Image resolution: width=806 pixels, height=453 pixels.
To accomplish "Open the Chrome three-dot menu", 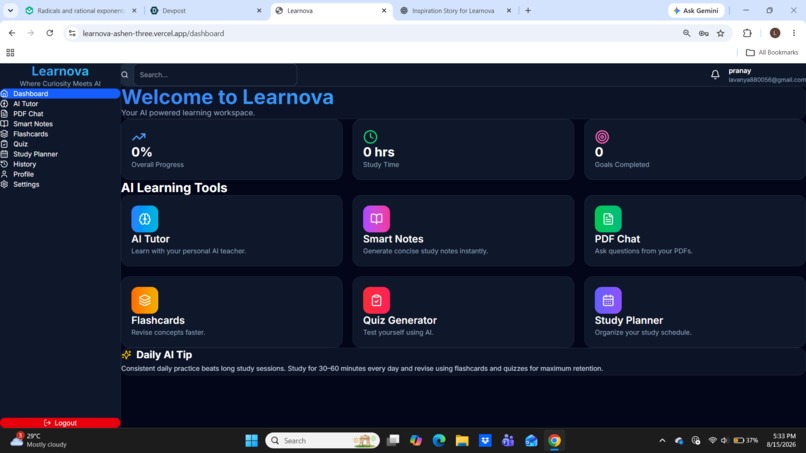I will pyautogui.click(x=794, y=33).
